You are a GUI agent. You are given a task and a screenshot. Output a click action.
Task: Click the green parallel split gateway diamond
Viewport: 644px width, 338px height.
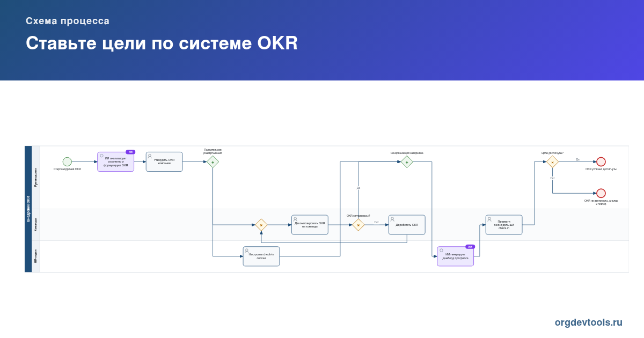coord(213,161)
